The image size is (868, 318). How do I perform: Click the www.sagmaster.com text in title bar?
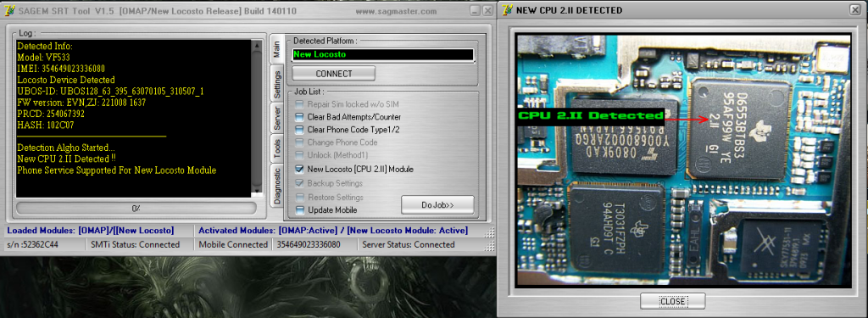coord(396,11)
